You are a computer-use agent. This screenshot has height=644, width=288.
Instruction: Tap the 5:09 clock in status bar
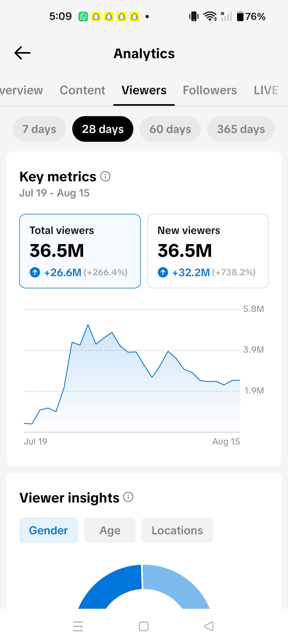(x=61, y=17)
